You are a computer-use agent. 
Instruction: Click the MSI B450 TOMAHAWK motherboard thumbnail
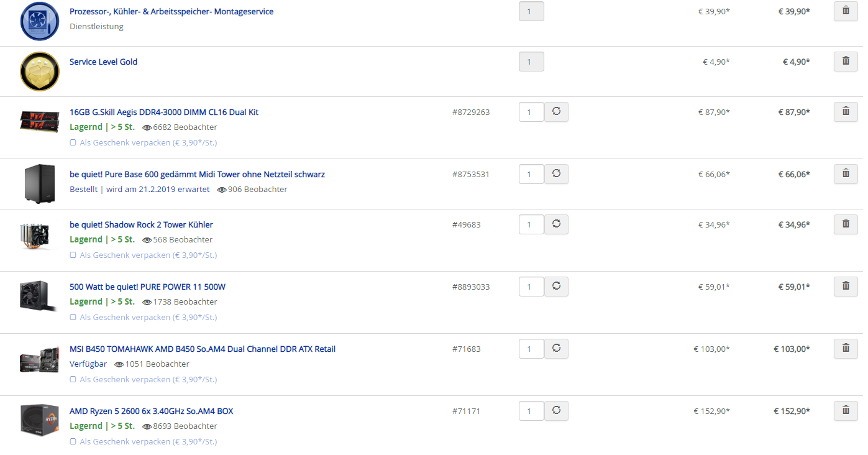(x=40, y=359)
